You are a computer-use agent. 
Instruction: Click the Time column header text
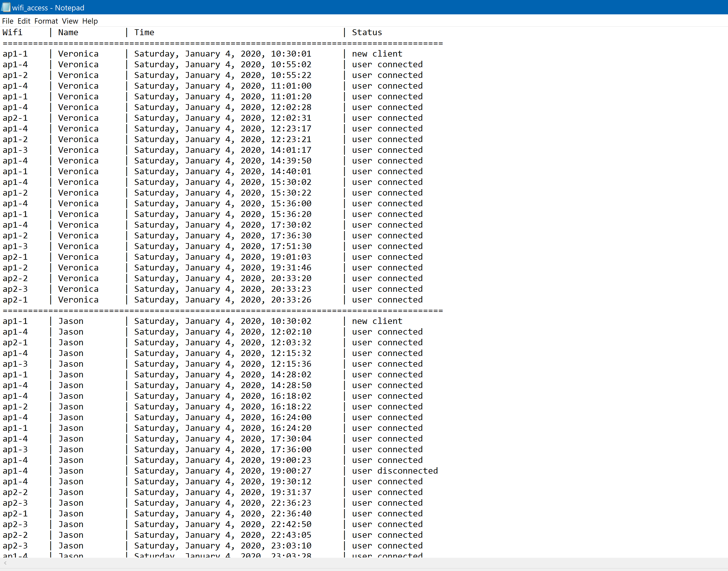(x=144, y=32)
